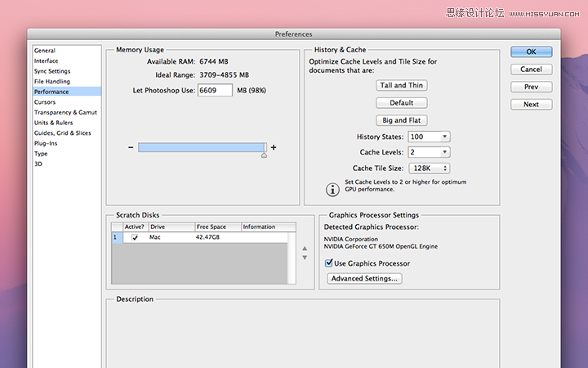This screenshot has height=368, width=588.
Task: Click the Big and Flat button
Action: (401, 120)
